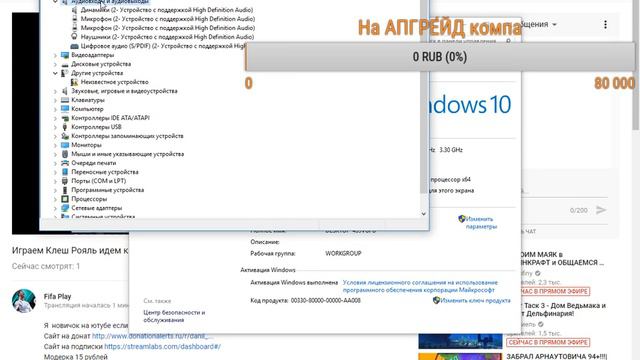640x360 pixels.
Task: Click the chat send arrow icon
Action: (601, 210)
